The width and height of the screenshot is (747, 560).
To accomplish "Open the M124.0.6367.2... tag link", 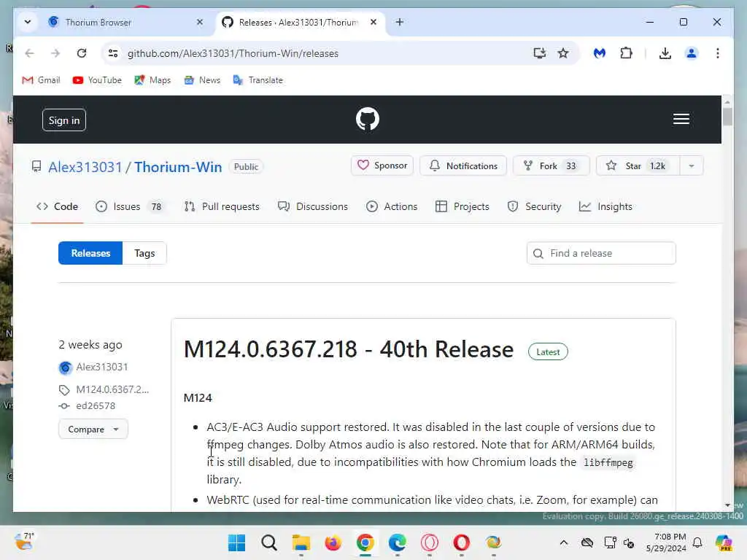I will pos(112,389).
